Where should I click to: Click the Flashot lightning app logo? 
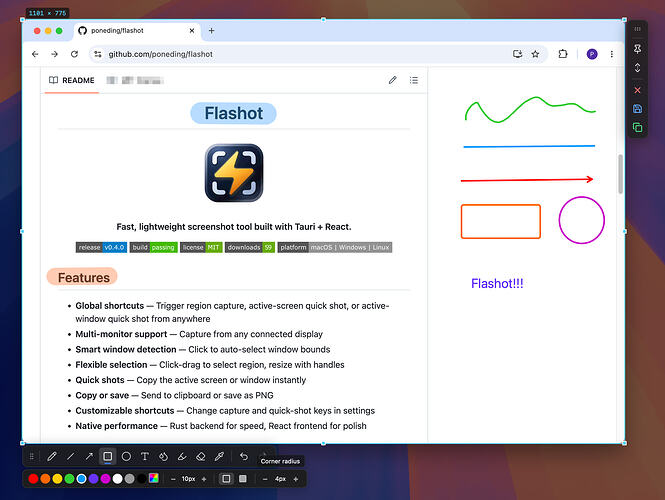pos(234,173)
